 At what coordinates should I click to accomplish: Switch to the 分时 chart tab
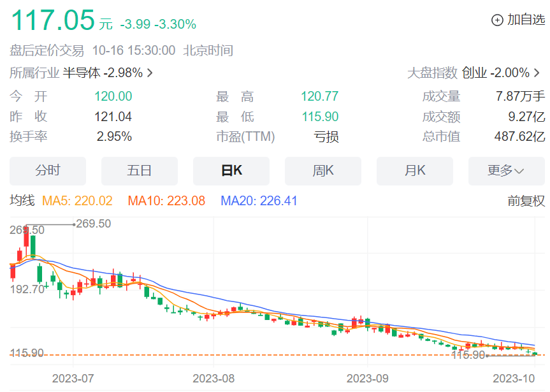tap(48, 171)
